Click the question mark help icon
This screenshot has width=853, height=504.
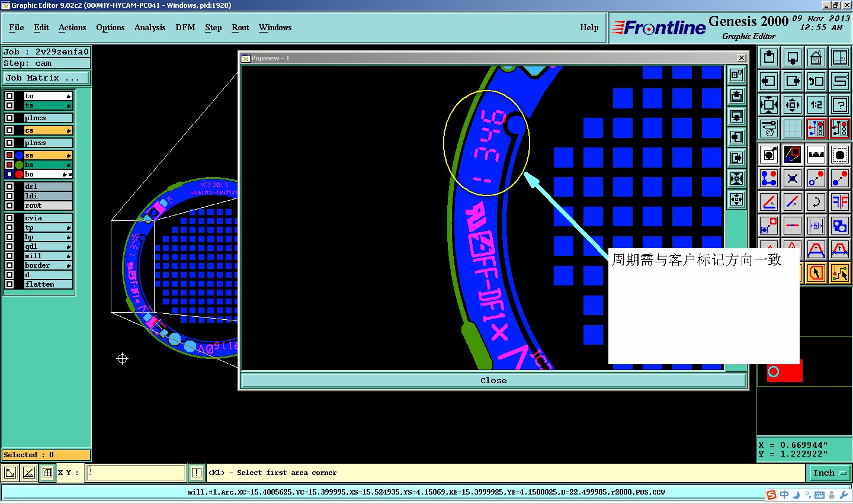pos(840,105)
